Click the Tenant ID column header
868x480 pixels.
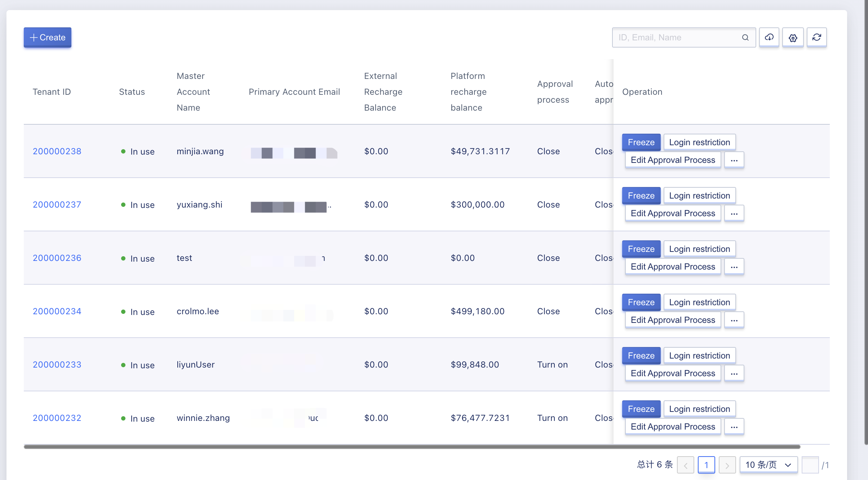[52, 92]
